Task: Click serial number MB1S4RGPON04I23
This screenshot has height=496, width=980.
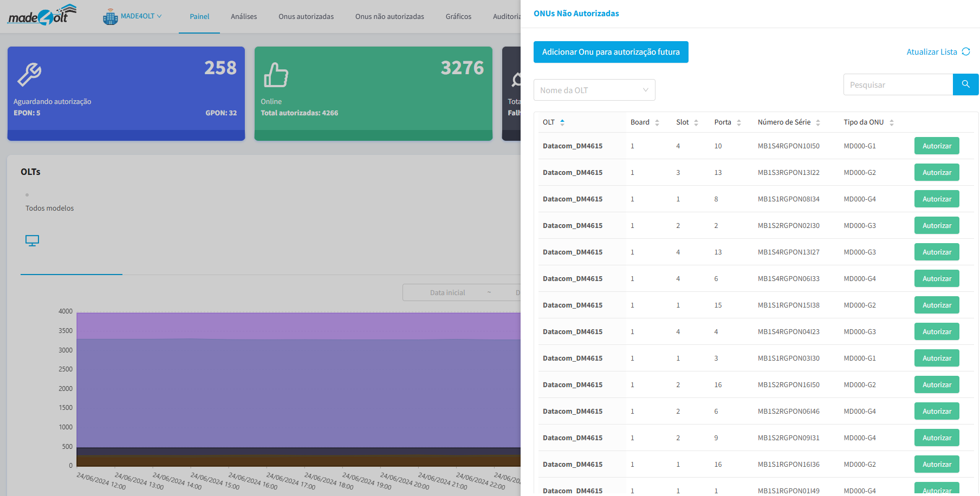Action: (788, 331)
